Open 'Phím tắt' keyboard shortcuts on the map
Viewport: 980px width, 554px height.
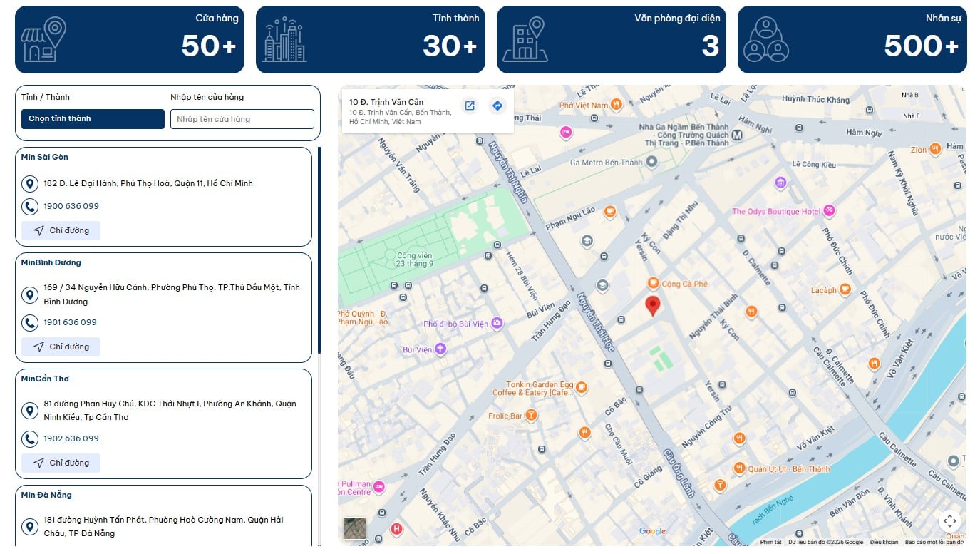tap(770, 543)
